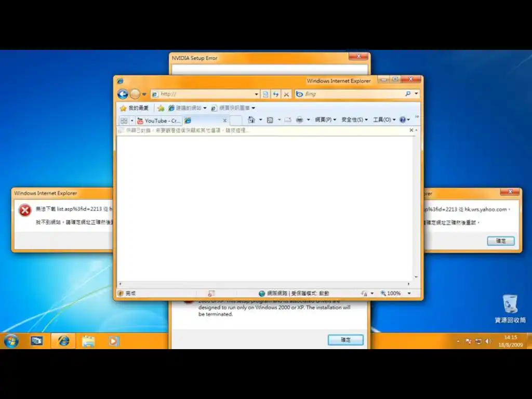532x399 pixels.
Task: Click the magnifier search icon
Action: tap(408, 94)
